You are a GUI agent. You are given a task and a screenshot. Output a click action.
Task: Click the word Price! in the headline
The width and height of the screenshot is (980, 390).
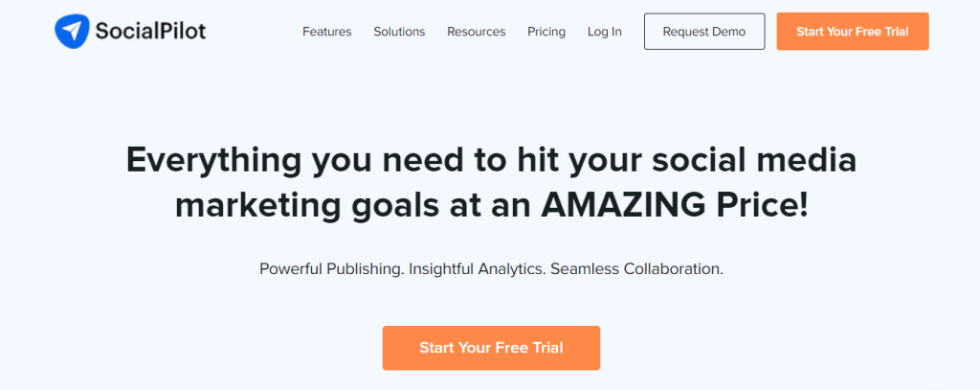(763, 207)
